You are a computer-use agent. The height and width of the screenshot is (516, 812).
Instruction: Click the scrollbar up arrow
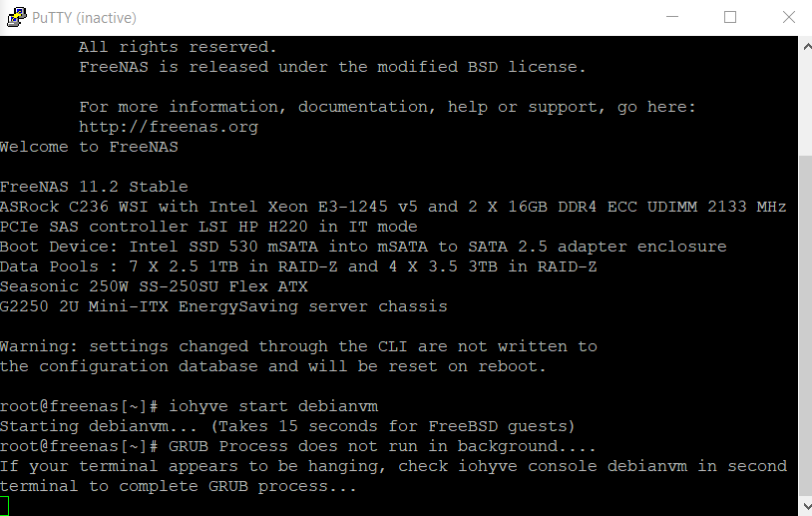coord(805,45)
